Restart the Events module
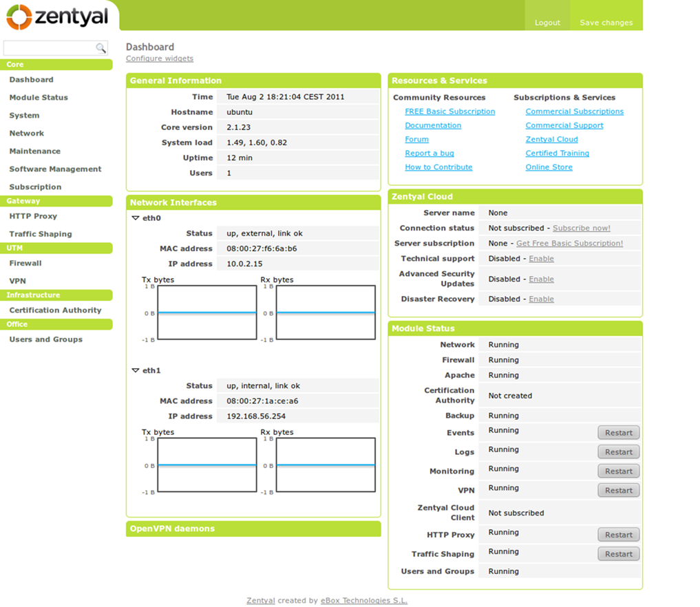Image resolution: width=700 pixels, height=607 pixels. click(618, 432)
